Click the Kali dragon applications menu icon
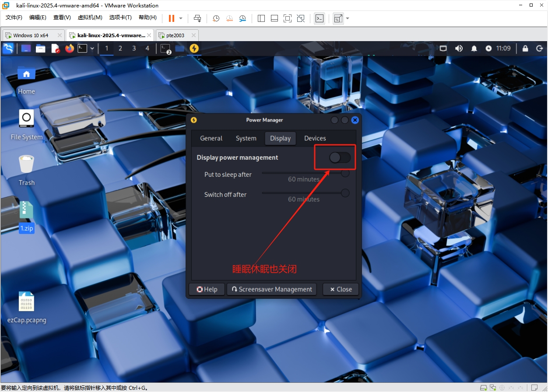548x392 pixels. 8,49
